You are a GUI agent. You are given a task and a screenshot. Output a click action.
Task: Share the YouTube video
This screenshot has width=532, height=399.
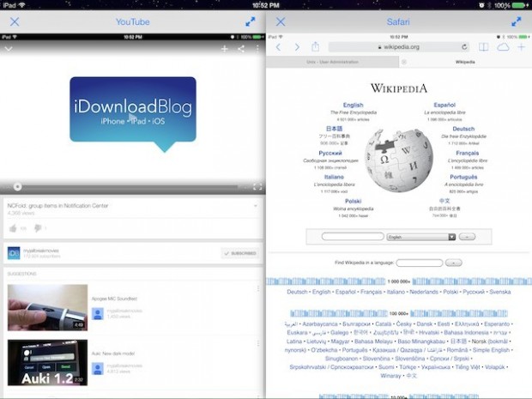(240, 50)
